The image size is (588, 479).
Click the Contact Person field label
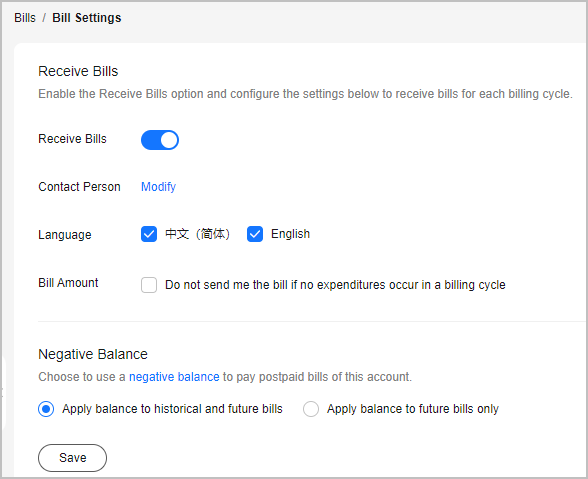tap(79, 187)
